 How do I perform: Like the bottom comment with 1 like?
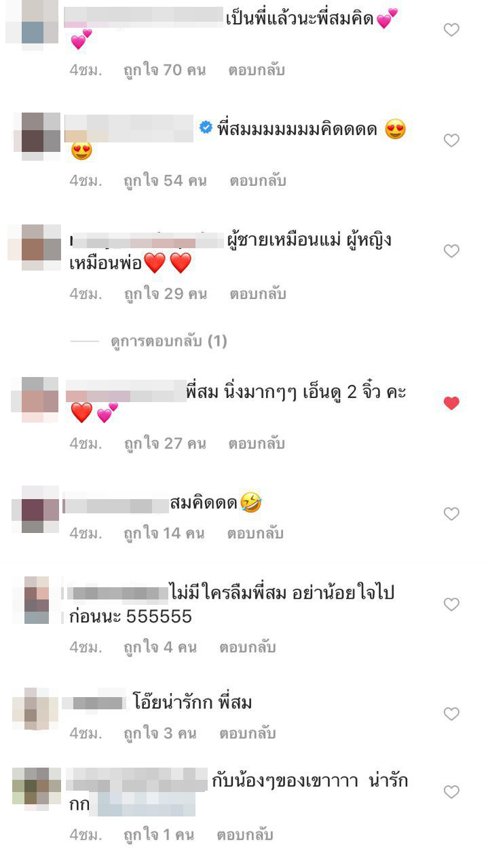451,792
